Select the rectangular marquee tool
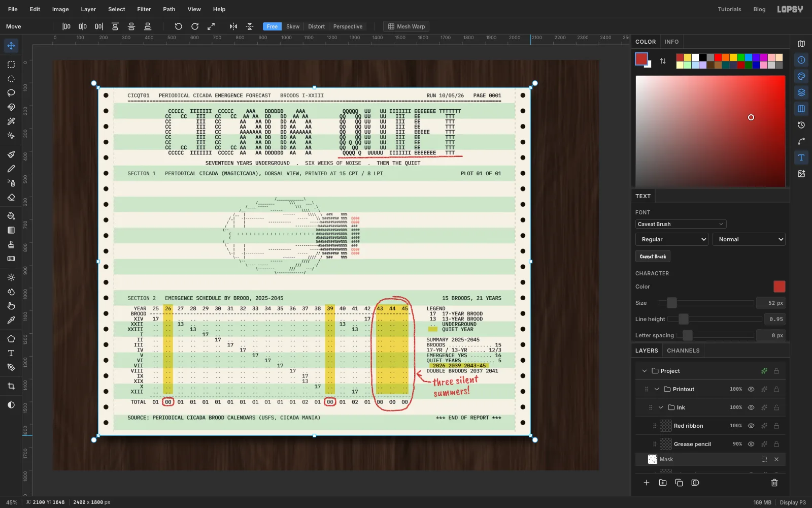The height and width of the screenshot is (508, 812). [11, 65]
